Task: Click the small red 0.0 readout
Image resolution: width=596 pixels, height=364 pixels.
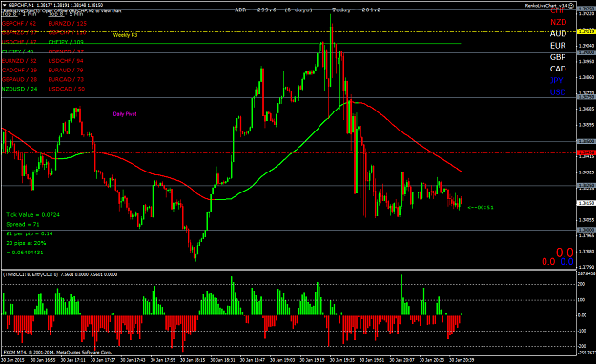Action: coord(548,261)
